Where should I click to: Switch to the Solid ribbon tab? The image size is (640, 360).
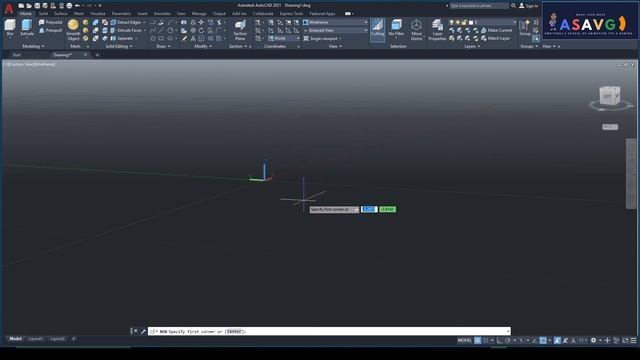43,13
